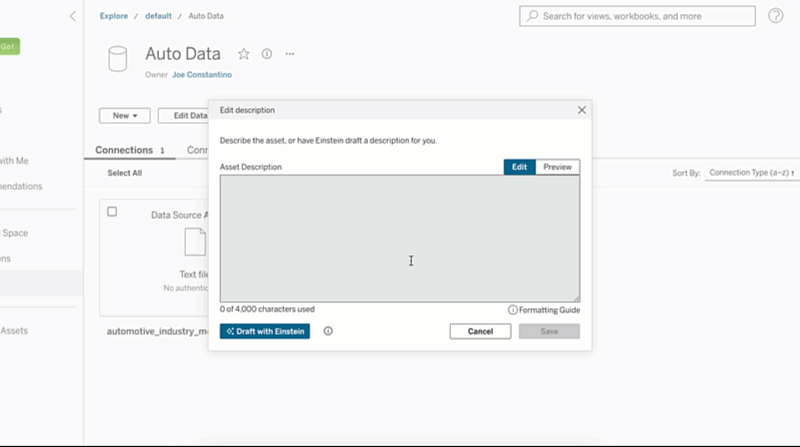Click the text file document icon
800x447 pixels.
tap(194, 241)
